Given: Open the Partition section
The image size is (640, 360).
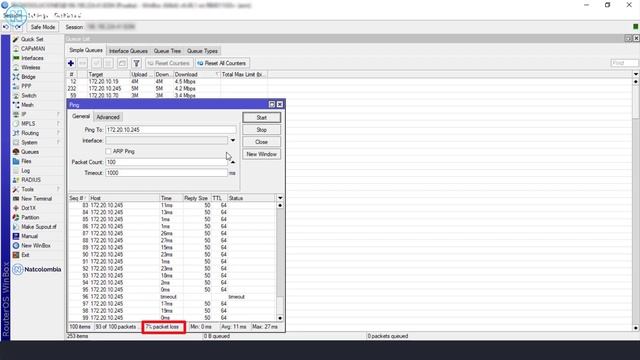Looking at the screenshot, I should pos(30,218).
